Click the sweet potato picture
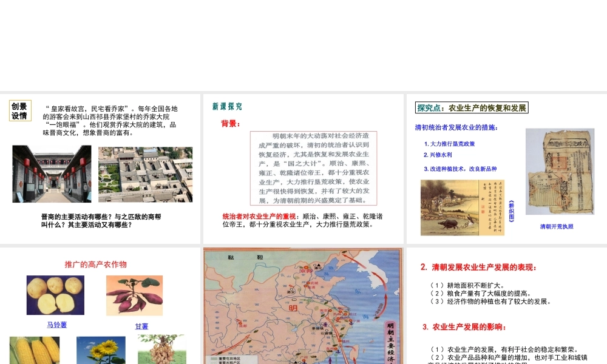Viewport: 607px width, 364px height. 134,295
